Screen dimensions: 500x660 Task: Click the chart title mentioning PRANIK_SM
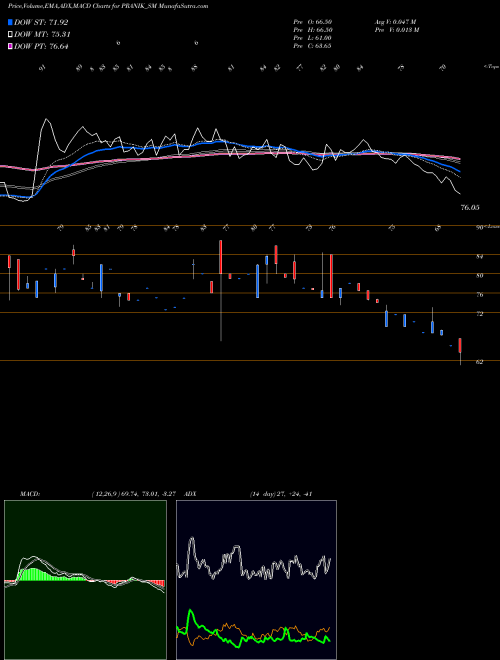click(108, 7)
